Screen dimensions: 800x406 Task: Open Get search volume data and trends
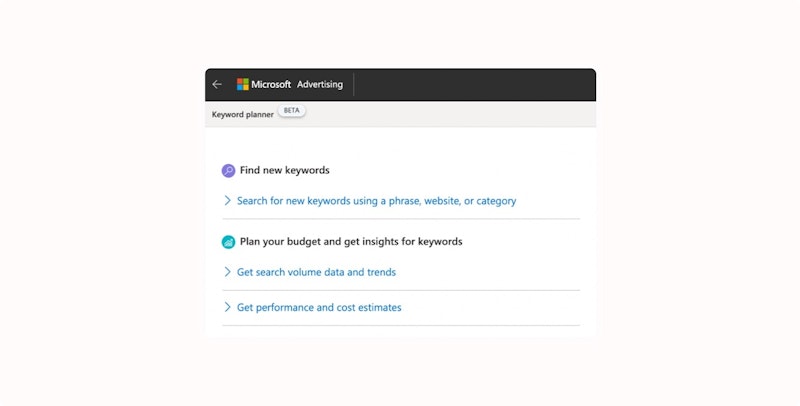coord(316,272)
